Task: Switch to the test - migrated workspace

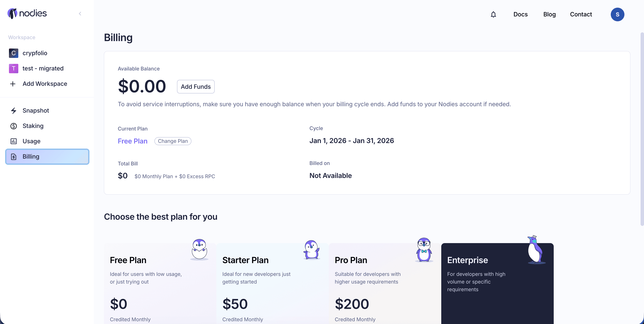Action: pos(43,69)
